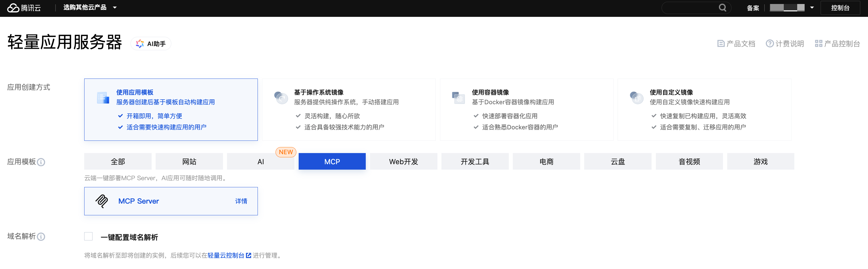Click the container image card icon

point(458,98)
